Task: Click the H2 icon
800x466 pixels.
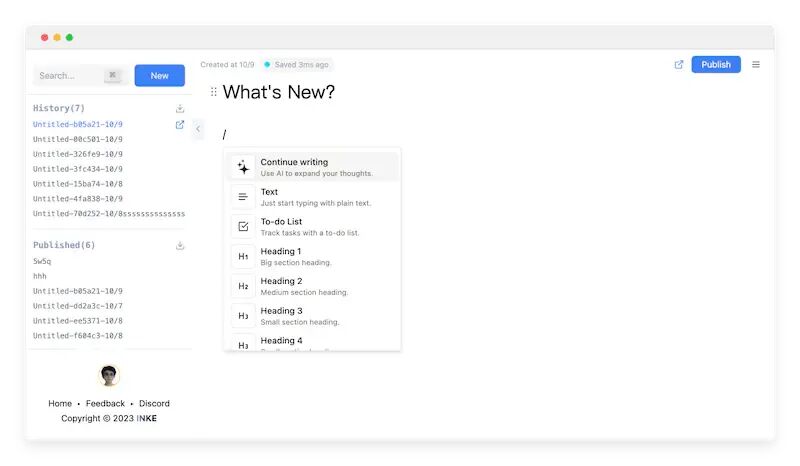Action: 243,286
